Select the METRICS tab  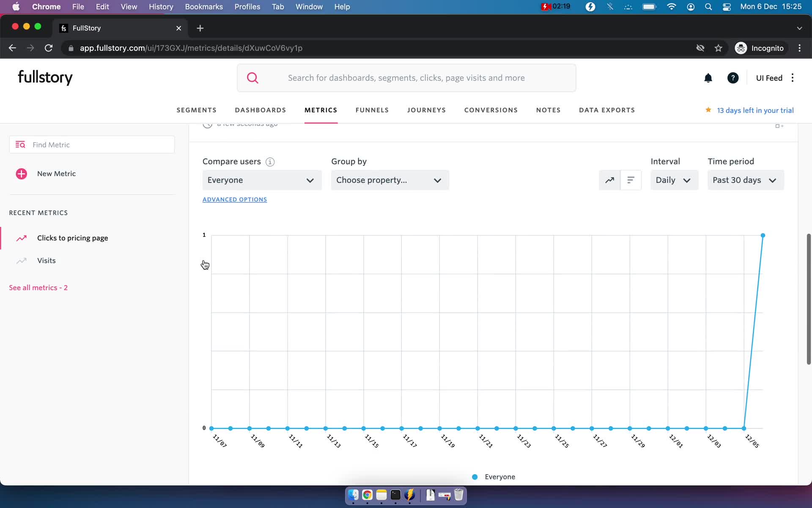click(320, 110)
